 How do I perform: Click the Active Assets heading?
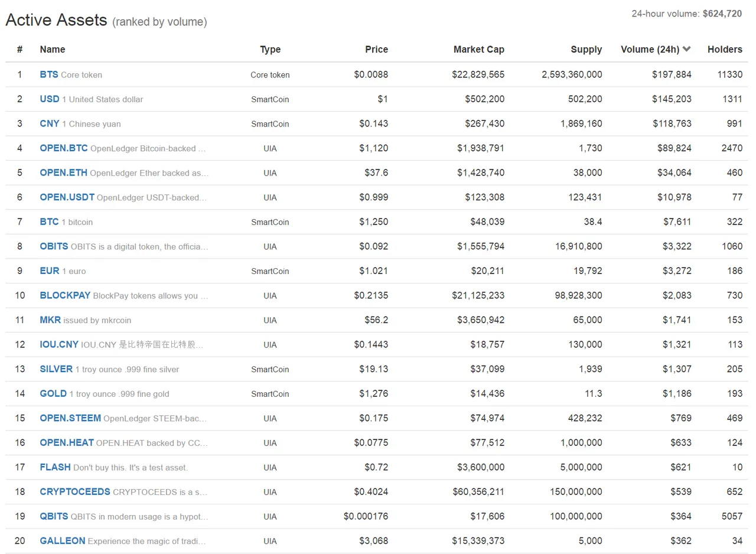[57, 19]
